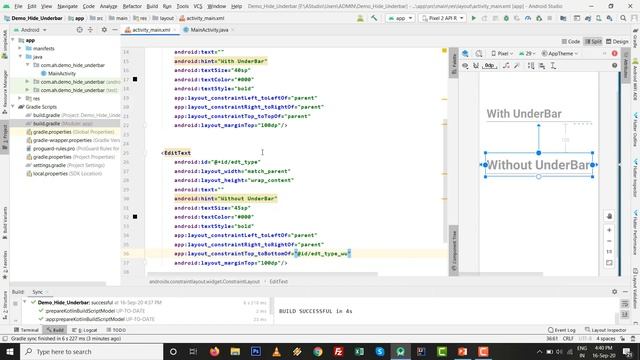Expand the res folder
Viewport: 640px width, 360px height.
[20, 98]
